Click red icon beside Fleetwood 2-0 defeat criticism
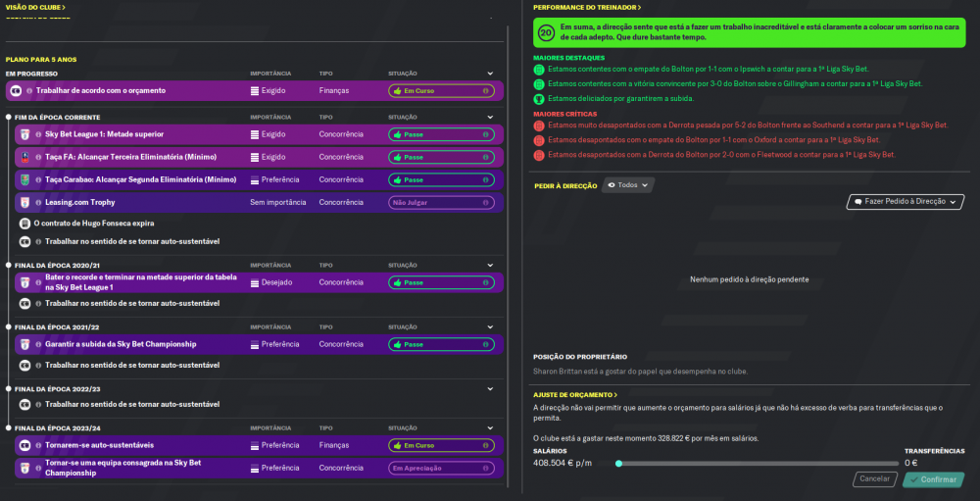980x501 pixels. (x=539, y=155)
